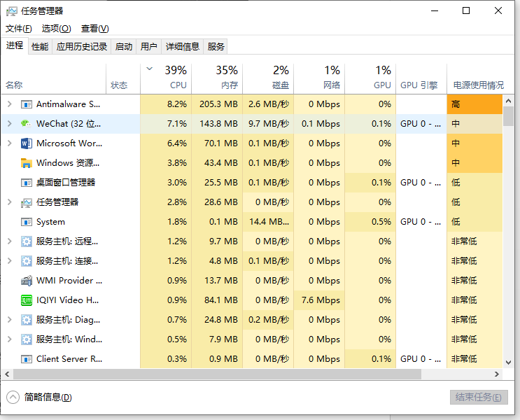Click the Windows Explorer folder icon

pos(26,163)
